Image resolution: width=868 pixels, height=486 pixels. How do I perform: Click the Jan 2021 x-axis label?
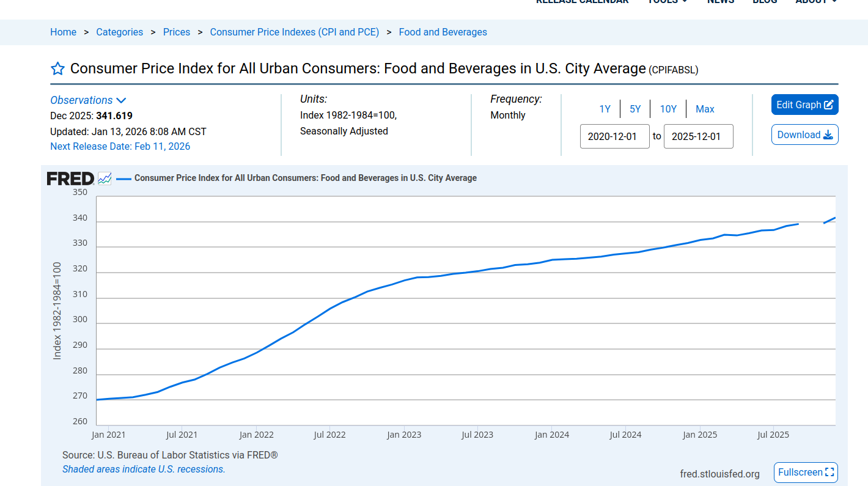109,435
